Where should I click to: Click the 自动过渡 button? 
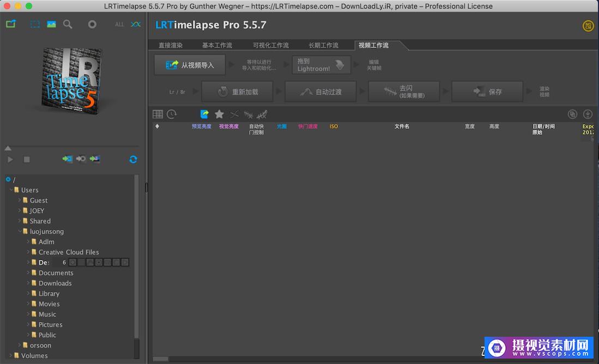[320, 92]
